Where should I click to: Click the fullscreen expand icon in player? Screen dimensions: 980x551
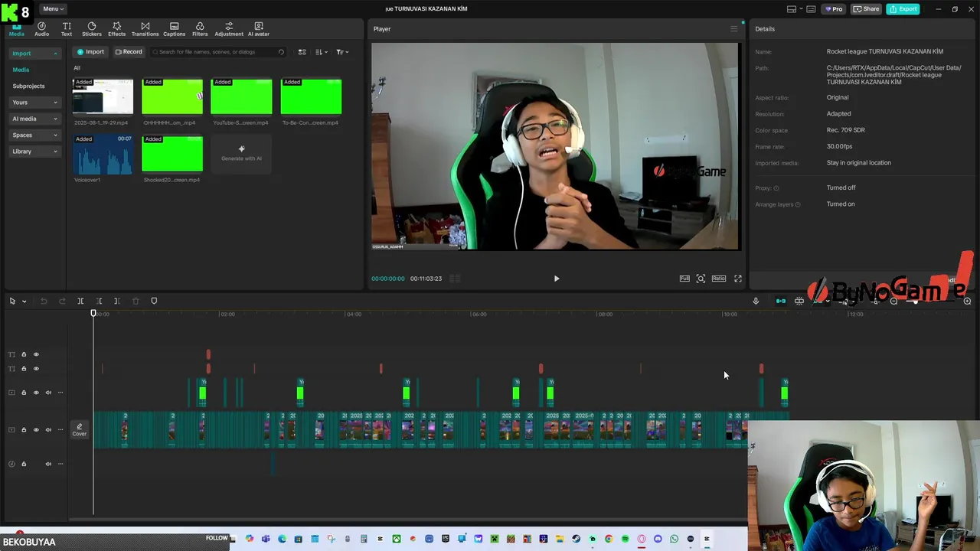pyautogui.click(x=738, y=279)
